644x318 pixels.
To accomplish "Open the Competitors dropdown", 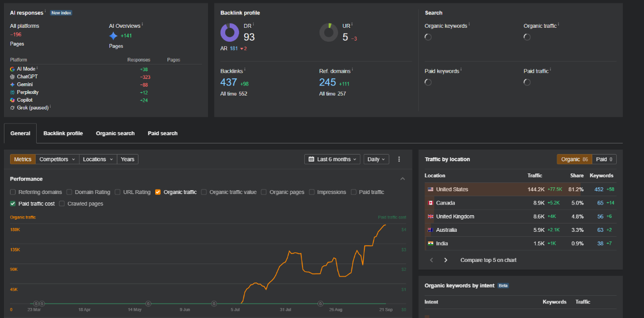I will point(57,159).
